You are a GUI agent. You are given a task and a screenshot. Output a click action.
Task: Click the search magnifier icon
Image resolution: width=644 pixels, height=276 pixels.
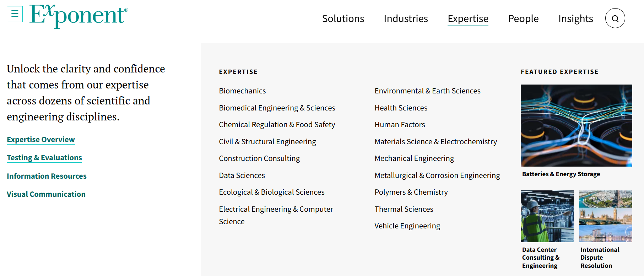(615, 18)
